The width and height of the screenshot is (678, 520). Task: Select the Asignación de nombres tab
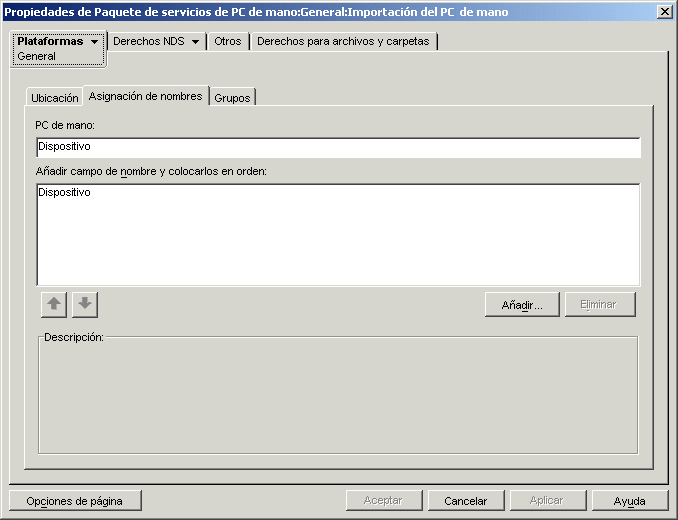tap(146, 96)
